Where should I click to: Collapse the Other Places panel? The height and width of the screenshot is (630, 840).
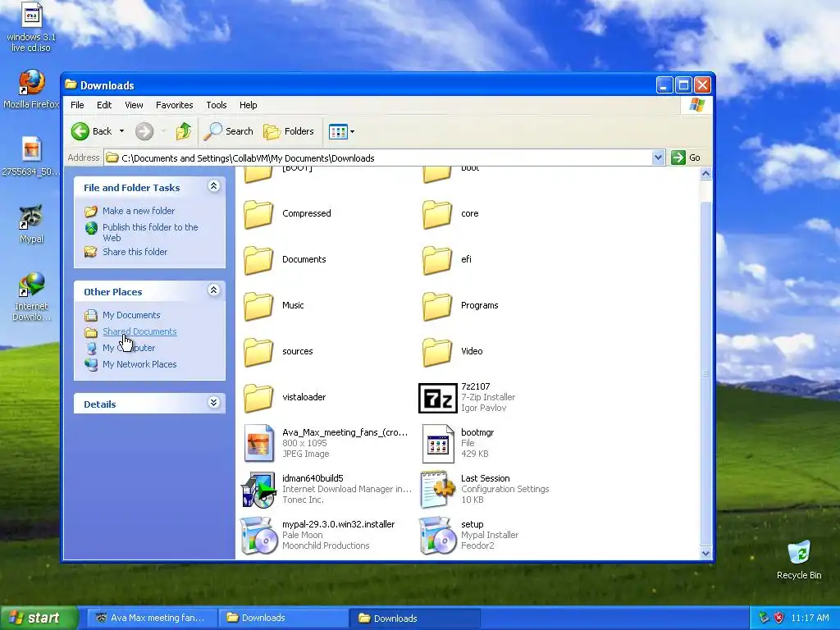tap(213, 290)
